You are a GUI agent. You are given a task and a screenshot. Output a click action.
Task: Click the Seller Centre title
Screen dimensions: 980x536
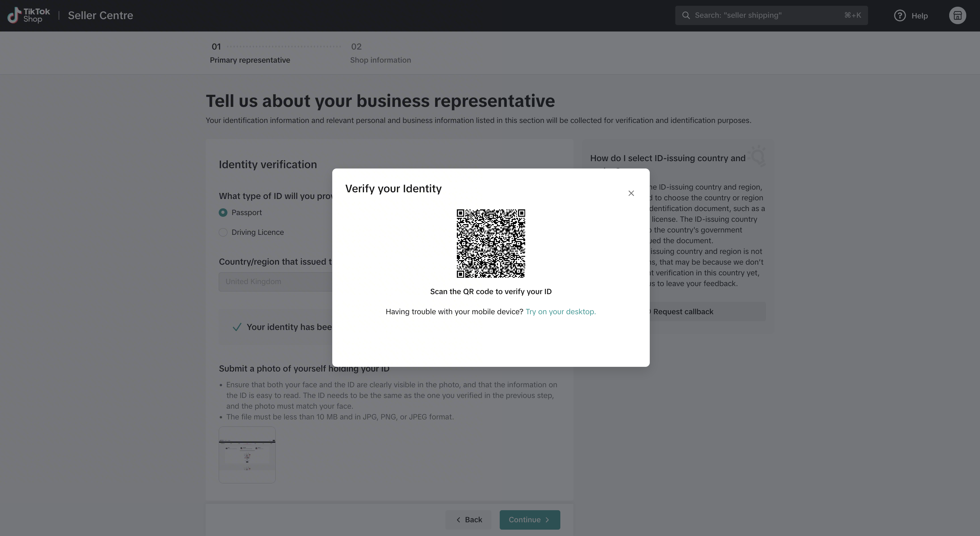100,16
